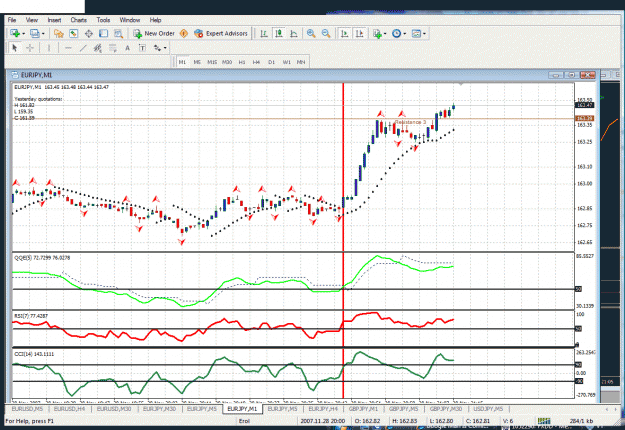Select the Fibonacci Retracement tool
The height and width of the screenshot is (430, 625).
(113, 48)
